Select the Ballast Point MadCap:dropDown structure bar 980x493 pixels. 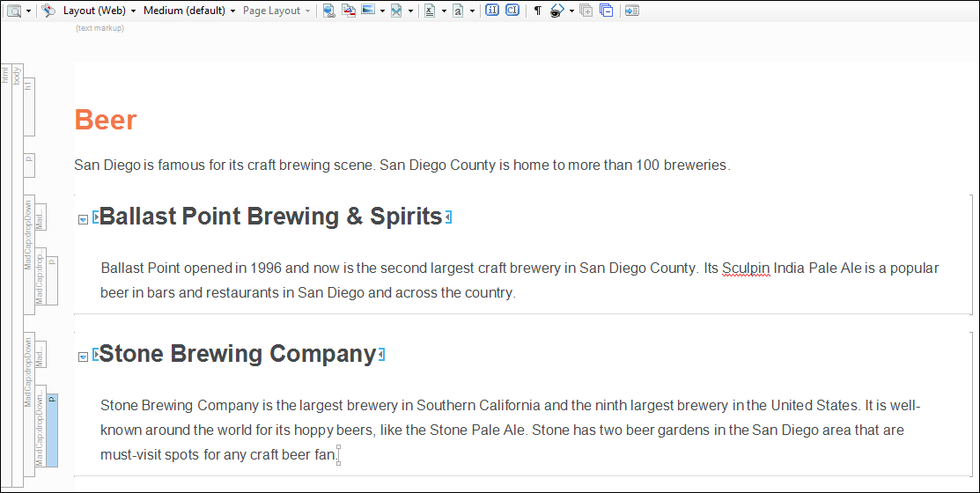(x=29, y=256)
